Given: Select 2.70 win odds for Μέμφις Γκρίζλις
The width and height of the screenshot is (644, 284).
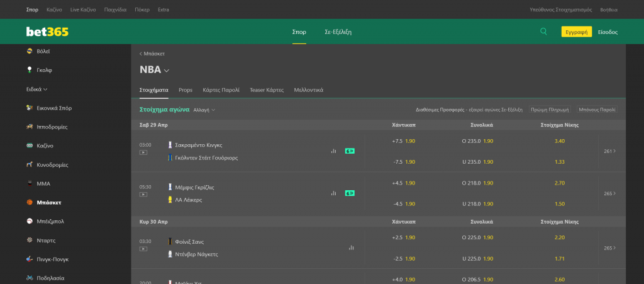Looking at the screenshot, I should 559,183.
